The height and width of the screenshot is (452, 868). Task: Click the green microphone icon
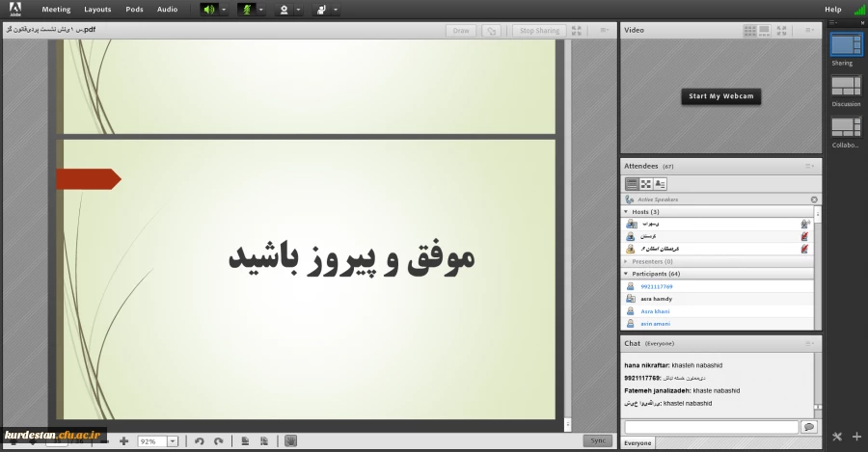[x=245, y=10]
